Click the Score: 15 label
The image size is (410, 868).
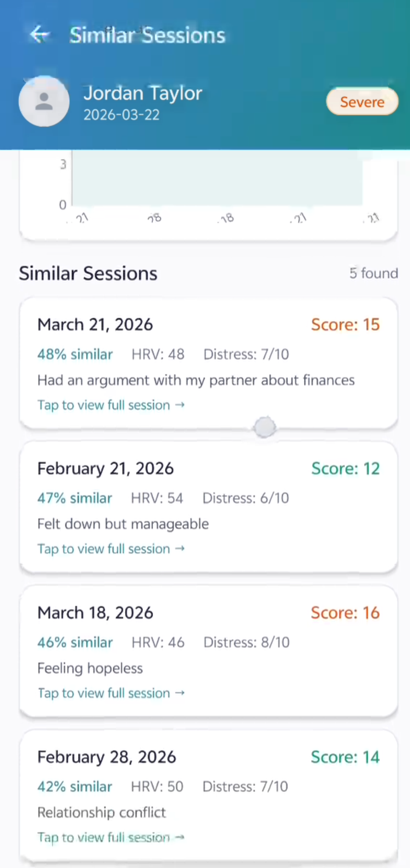pyautogui.click(x=345, y=325)
